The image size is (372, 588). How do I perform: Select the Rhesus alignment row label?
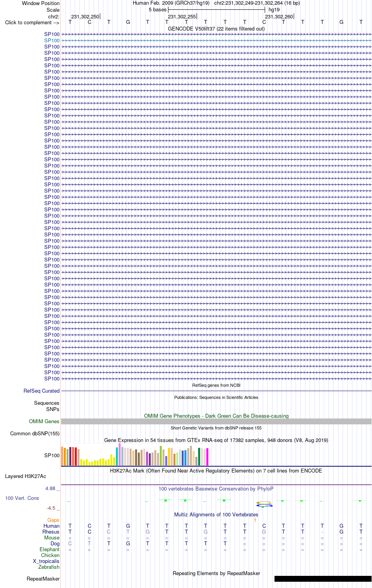pos(51,532)
